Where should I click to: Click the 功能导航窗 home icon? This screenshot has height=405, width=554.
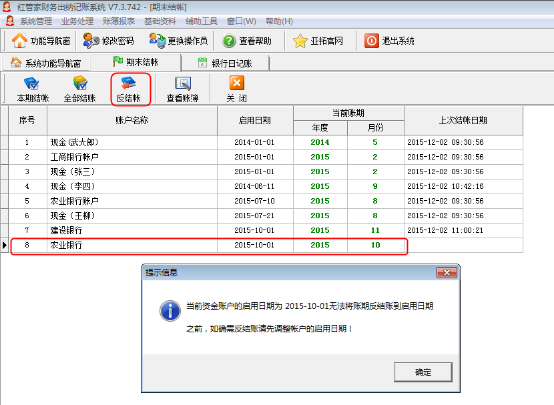point(19,41)
